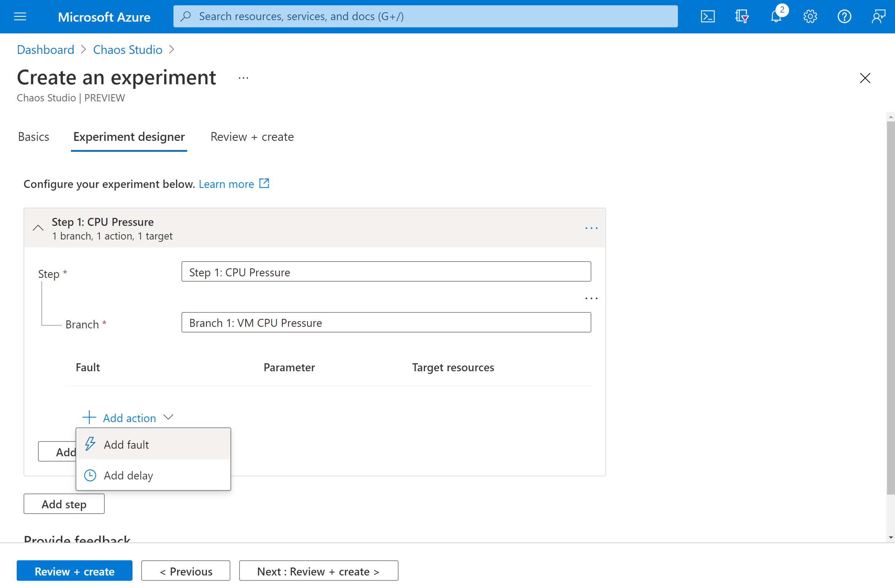Select the Experiment designer tab
The width and height of the screenshot is (895, 588).
click(129, 137)
